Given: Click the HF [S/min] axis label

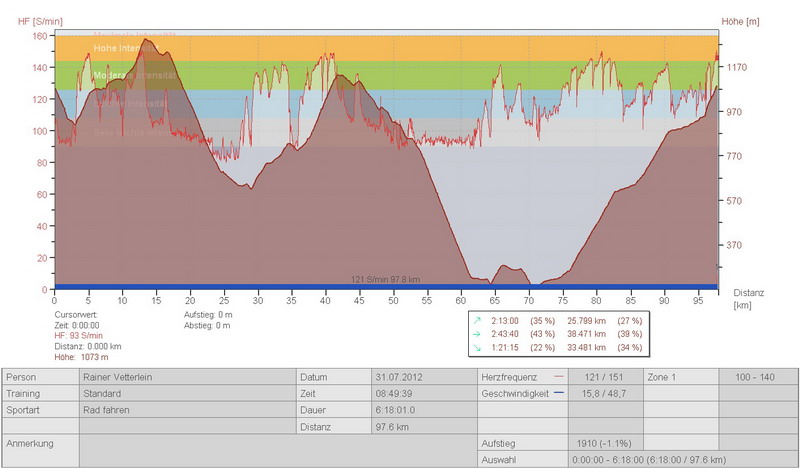Looking at the screenshot, I should tap(25, 21).
